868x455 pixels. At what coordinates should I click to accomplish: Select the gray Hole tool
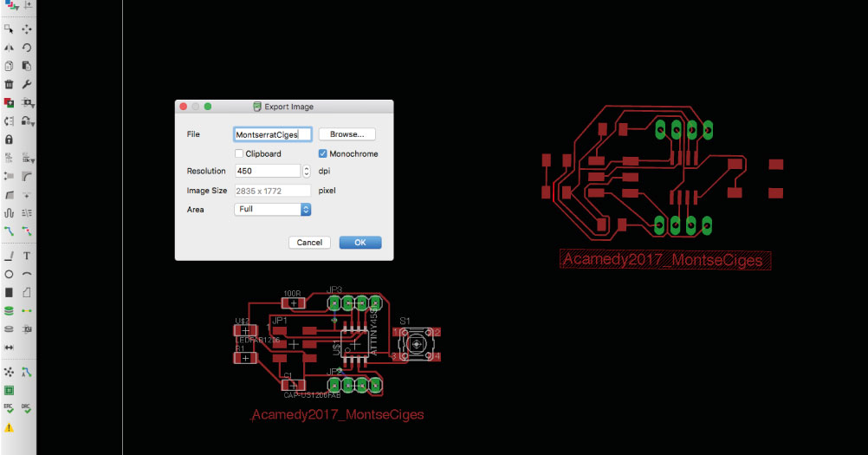click(x=9, y=328)
